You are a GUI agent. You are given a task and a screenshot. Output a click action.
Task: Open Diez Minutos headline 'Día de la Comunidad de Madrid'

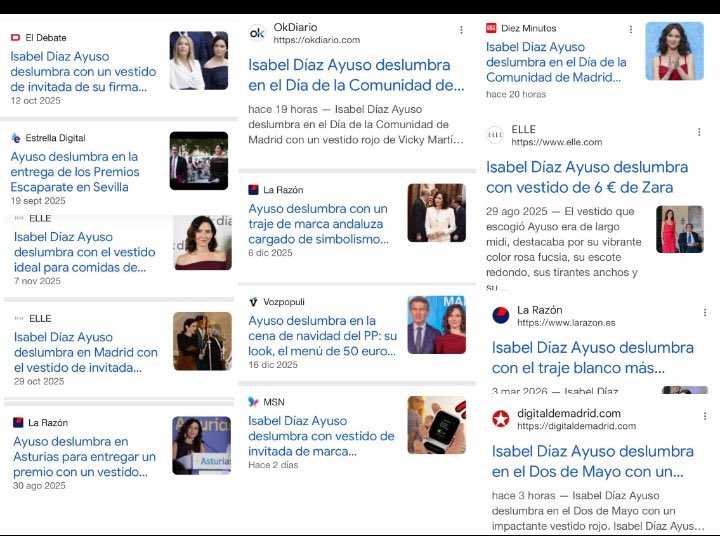556,62
